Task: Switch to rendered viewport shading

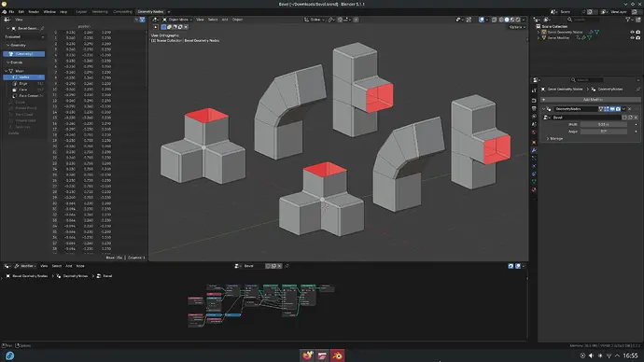Action: click(x=518, y=20)
